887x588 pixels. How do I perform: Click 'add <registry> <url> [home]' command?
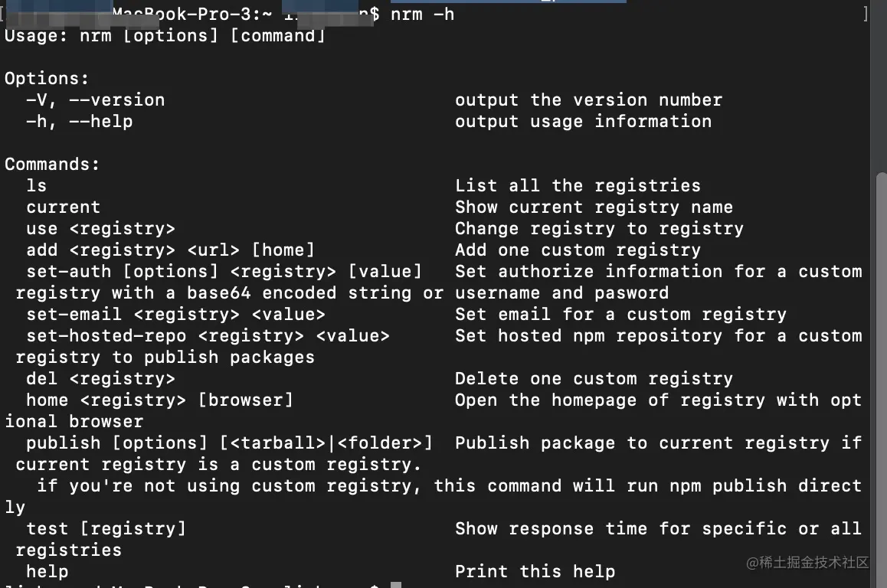click(170, 250)
